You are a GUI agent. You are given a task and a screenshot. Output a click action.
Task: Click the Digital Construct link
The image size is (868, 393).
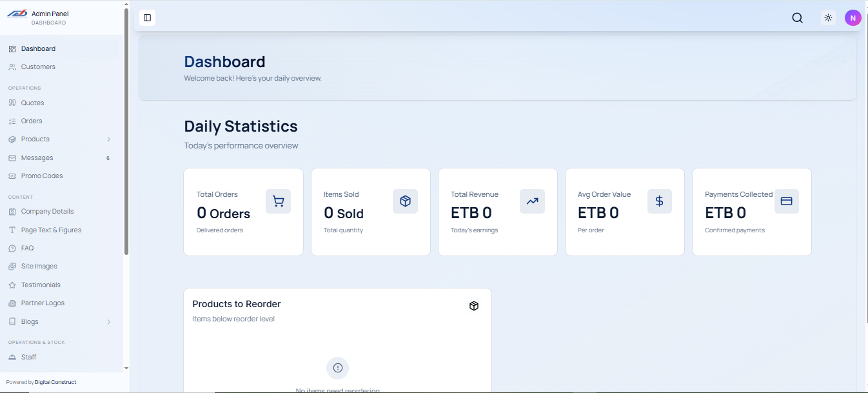55,383
